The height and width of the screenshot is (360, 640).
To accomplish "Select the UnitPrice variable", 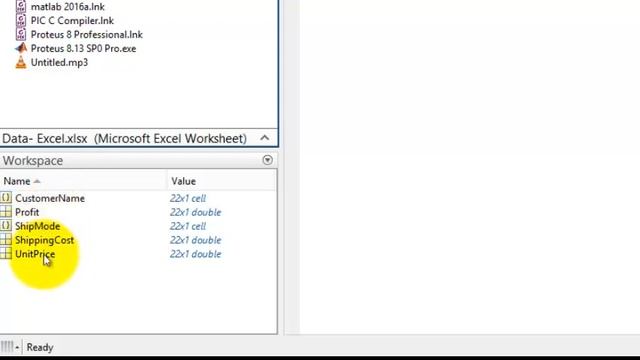I will tap(35, 254).
